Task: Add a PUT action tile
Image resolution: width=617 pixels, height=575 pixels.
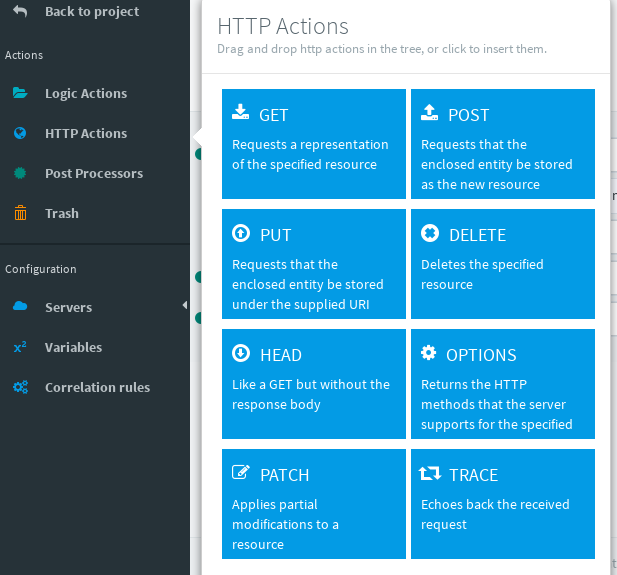Action: [x=313, y=263]
